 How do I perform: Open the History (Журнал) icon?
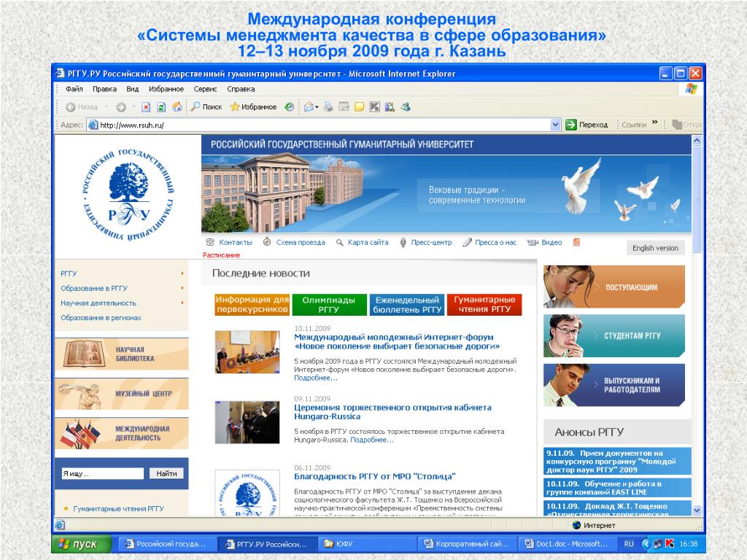[x=289, y=107]
